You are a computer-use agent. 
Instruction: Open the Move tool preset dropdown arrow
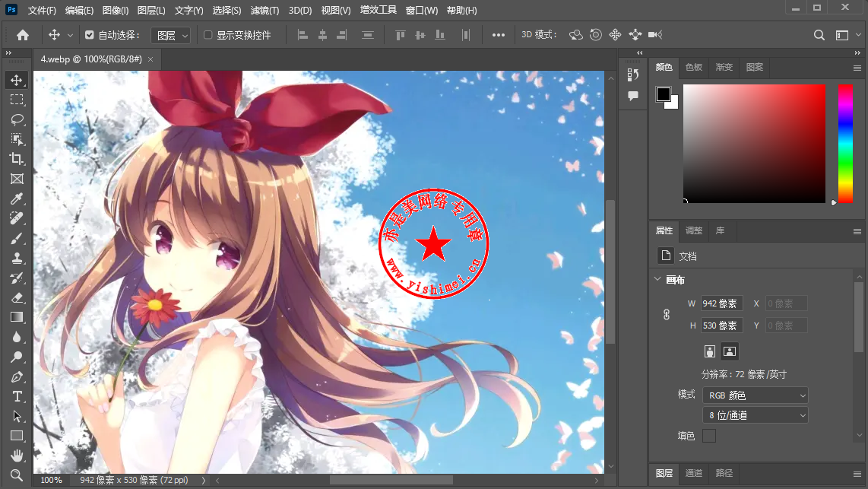(x=70, y=36)
